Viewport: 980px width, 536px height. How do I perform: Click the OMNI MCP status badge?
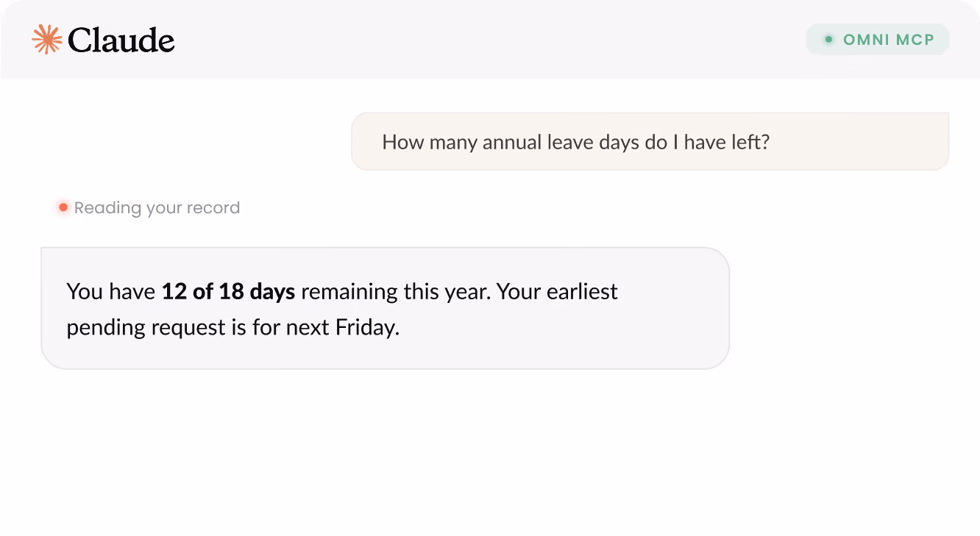878,40
